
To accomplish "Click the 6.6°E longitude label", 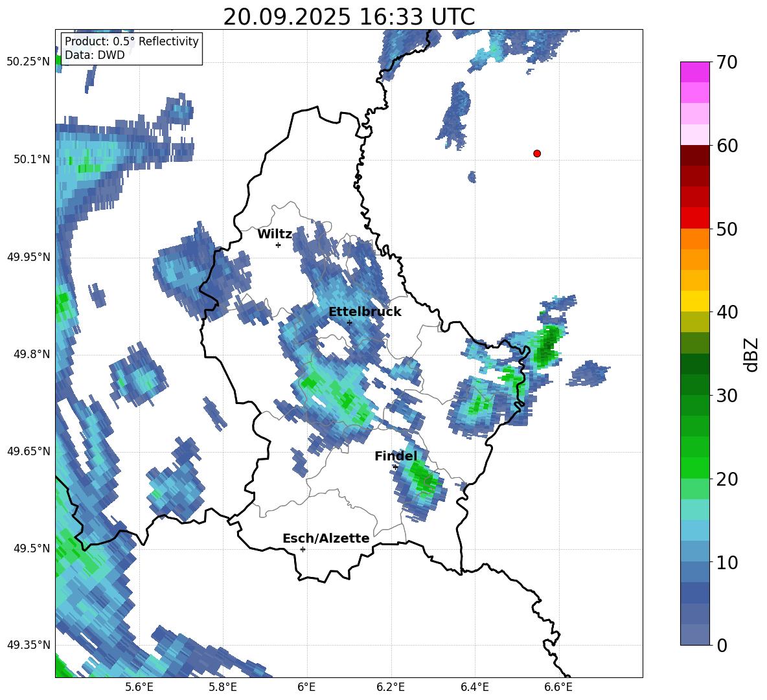I will coord(558,687).
